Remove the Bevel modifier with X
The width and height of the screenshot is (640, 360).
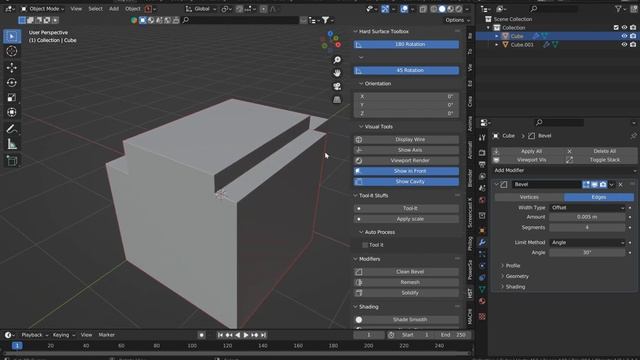click(x=620, y=184)
